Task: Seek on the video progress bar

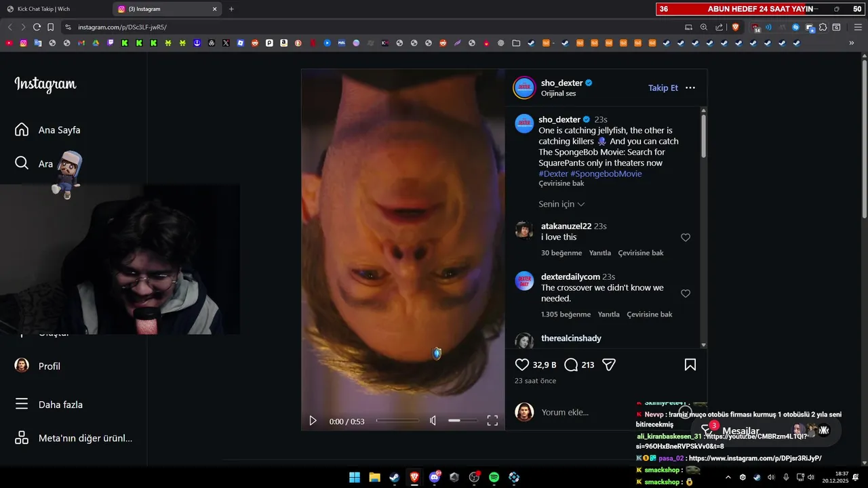Action: pyautogui.click(x=397, y=421)
